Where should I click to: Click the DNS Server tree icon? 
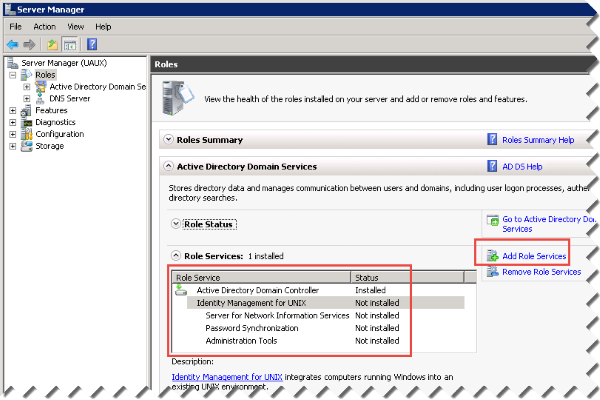[x=41, y=98]
